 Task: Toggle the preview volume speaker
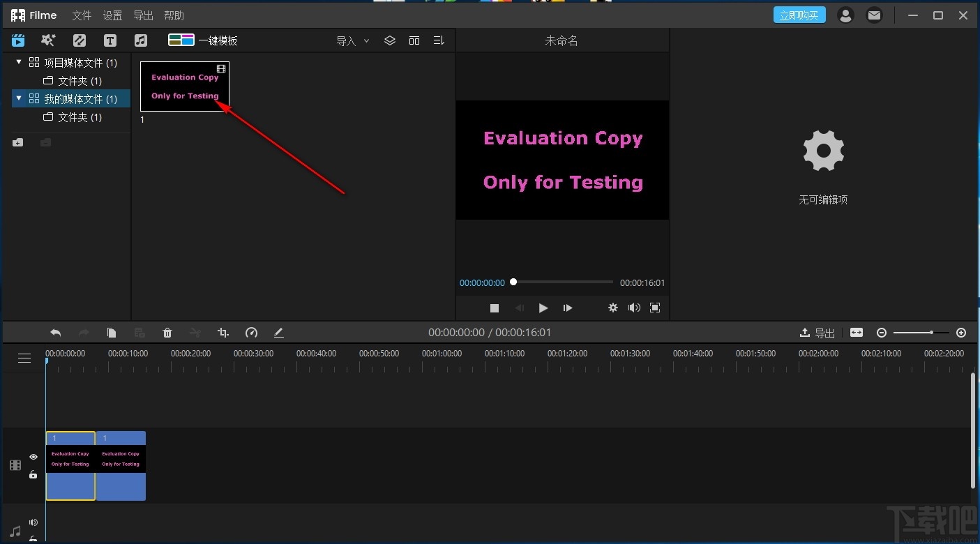(x=634, y=308)
